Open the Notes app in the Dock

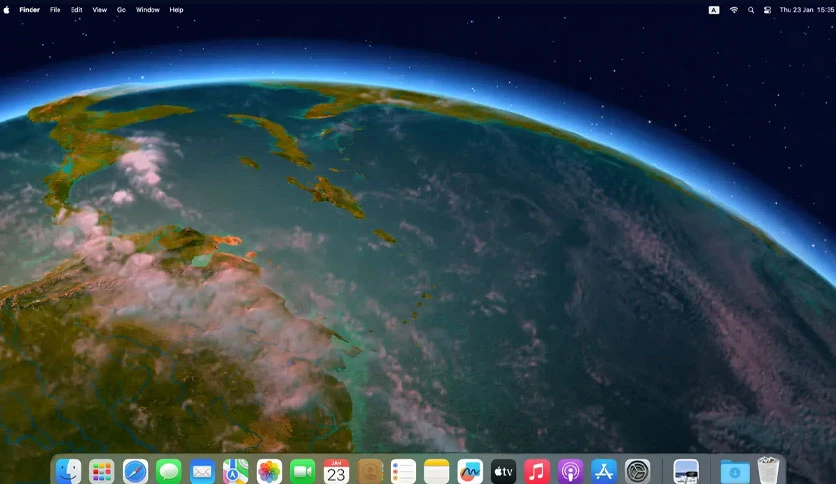(437, 472)
